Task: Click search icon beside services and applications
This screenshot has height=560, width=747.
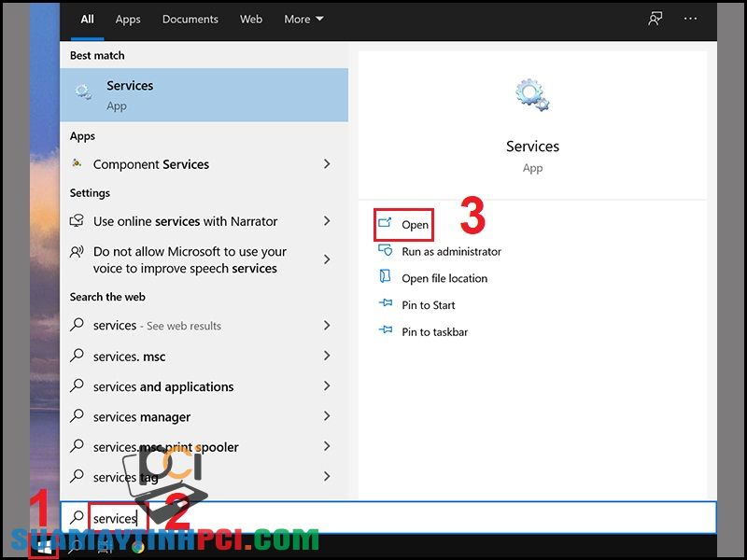Action: point(77,385)
